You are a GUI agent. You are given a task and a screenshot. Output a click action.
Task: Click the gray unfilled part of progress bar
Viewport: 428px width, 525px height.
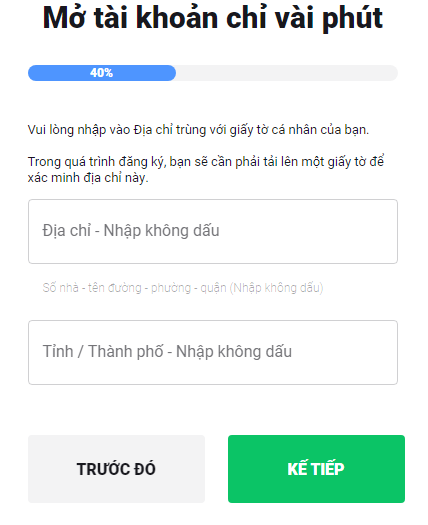tap(287, 73)
